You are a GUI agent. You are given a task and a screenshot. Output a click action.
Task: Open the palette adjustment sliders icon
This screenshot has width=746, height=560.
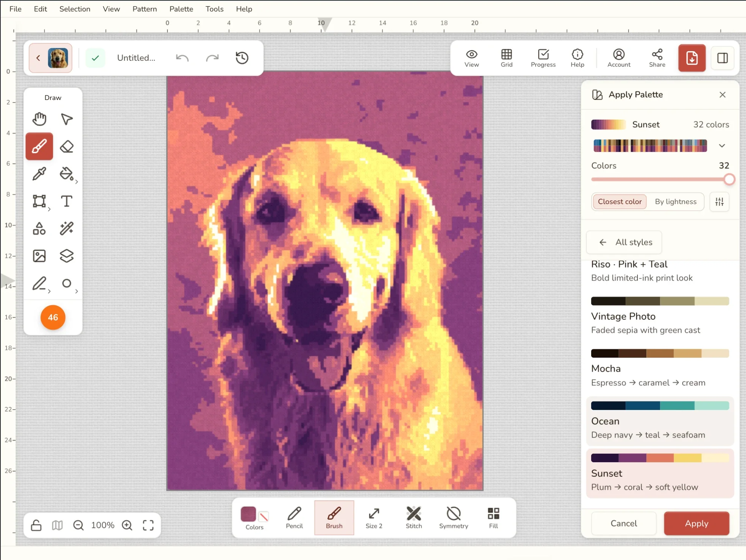point(720,202)
